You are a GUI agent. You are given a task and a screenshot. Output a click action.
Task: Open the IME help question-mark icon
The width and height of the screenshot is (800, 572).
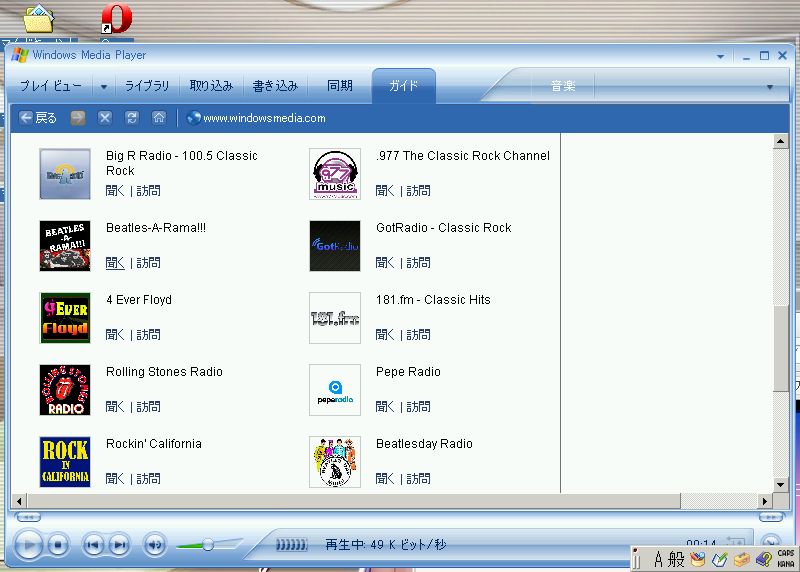(x=764, y=560)
